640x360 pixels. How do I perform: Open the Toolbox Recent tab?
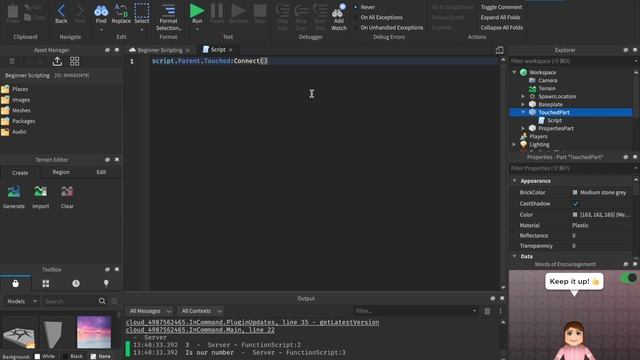(x=76, y=283)
